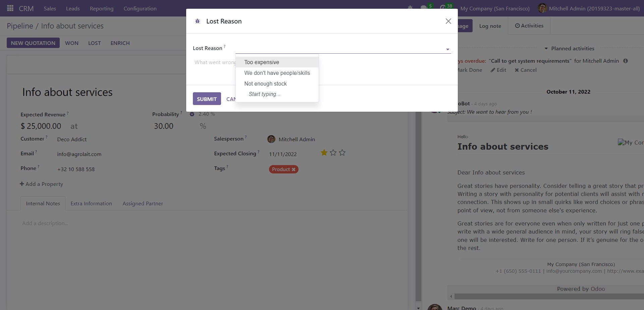The height and width of the screenshot is (310, 644).
Task: Click plus icon Add a Property
Action: (x=22, y=184)
